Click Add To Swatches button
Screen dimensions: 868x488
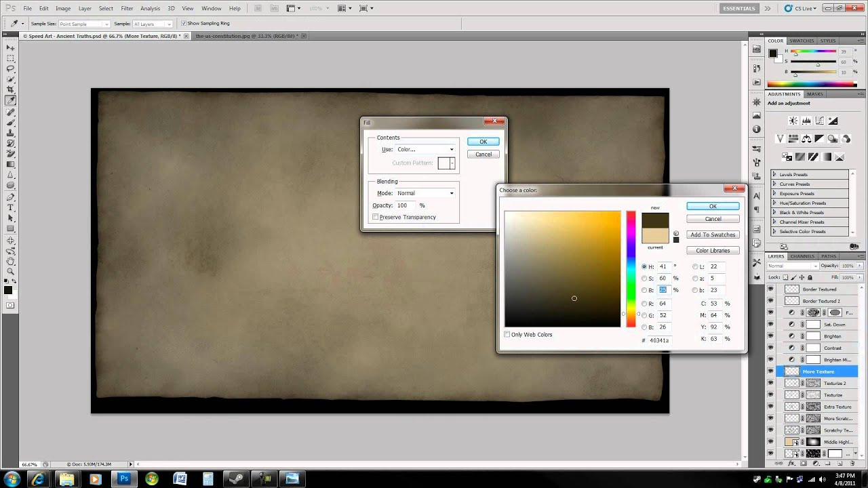point(713,235)
